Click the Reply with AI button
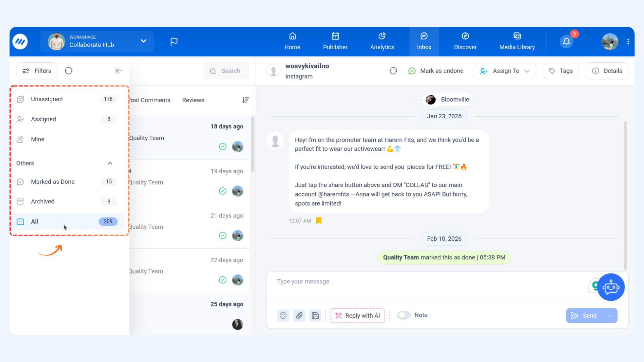The width and height of the screenshot is (644, 362). [357, 315]
